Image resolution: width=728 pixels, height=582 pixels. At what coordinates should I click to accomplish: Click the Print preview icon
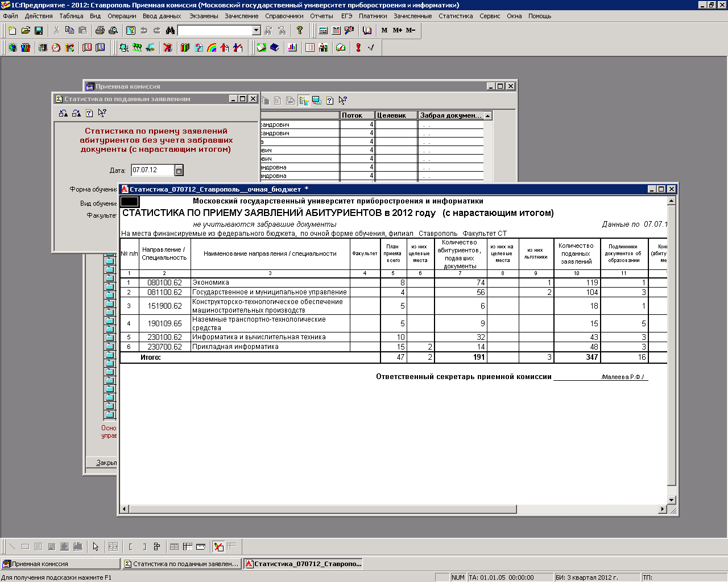(113, 30)
